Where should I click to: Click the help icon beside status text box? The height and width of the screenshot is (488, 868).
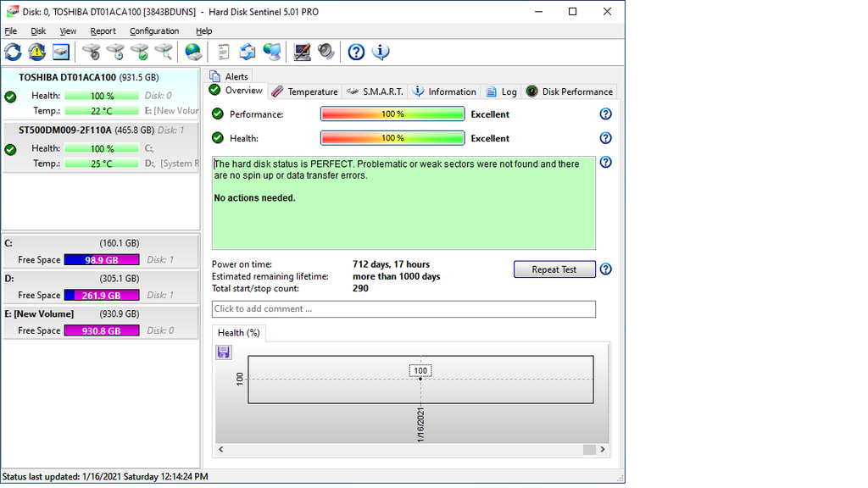605,162
